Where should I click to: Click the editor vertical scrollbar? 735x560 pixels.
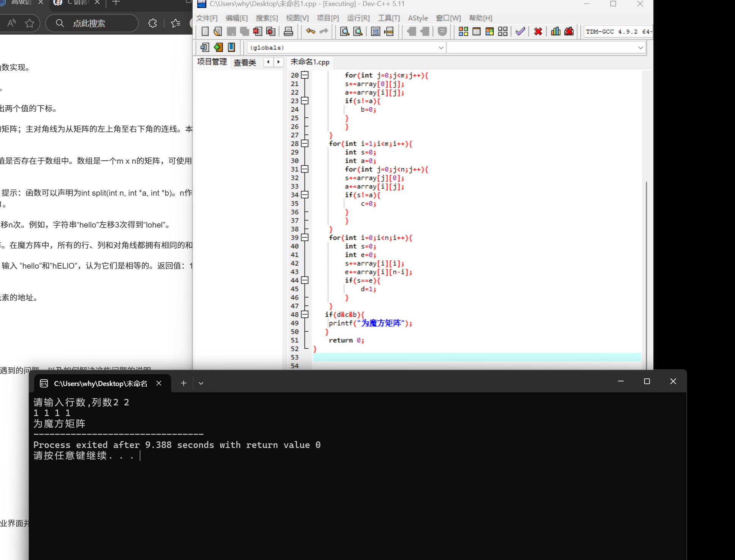click(646, 266)
